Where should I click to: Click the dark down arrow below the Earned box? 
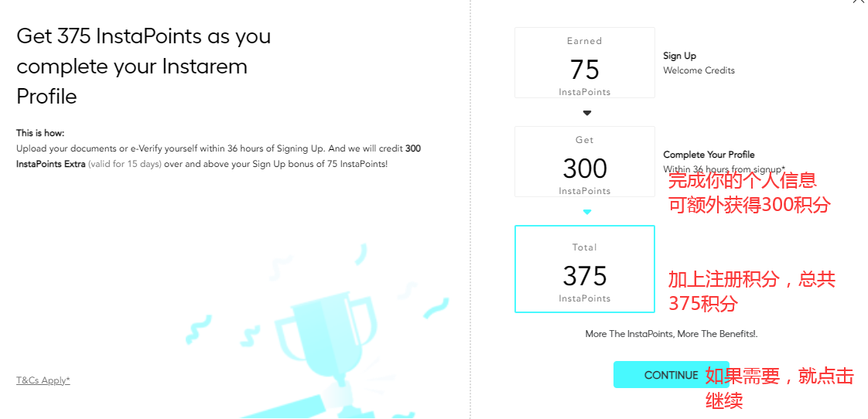(587, 113)
